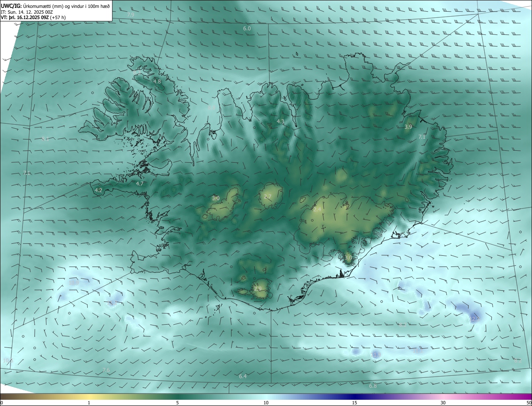The image size is (532, 406).
Task: Select the 3.9 value in east Iceland
Action: coord(408,127)
